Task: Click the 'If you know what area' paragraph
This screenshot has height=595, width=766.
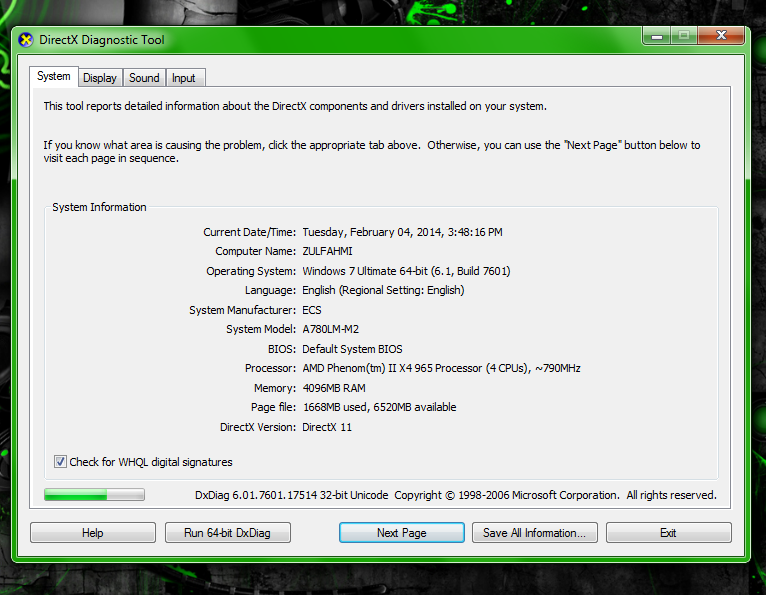Action: [372, 151]
